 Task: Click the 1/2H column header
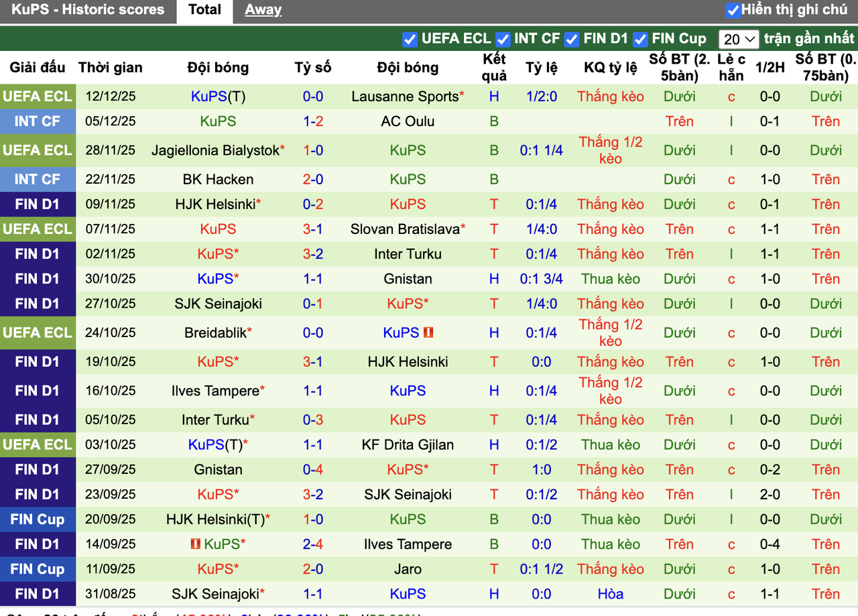click(x=770, y=68)
